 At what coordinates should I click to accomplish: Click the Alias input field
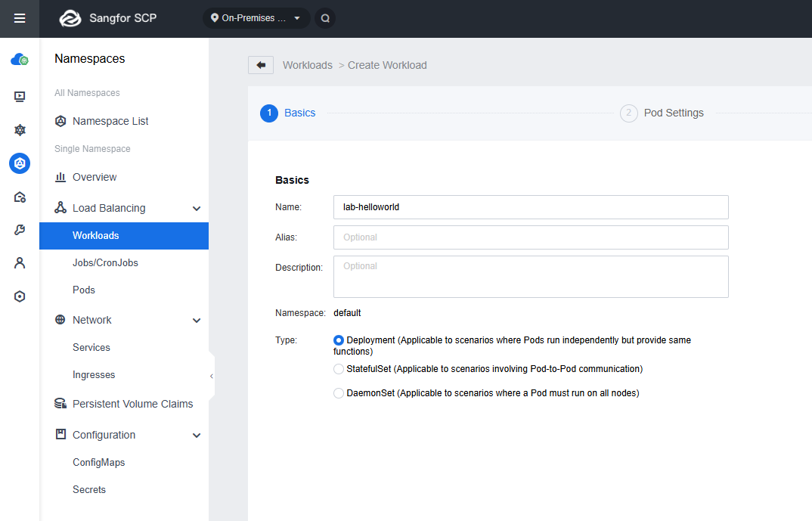point(531,237)
